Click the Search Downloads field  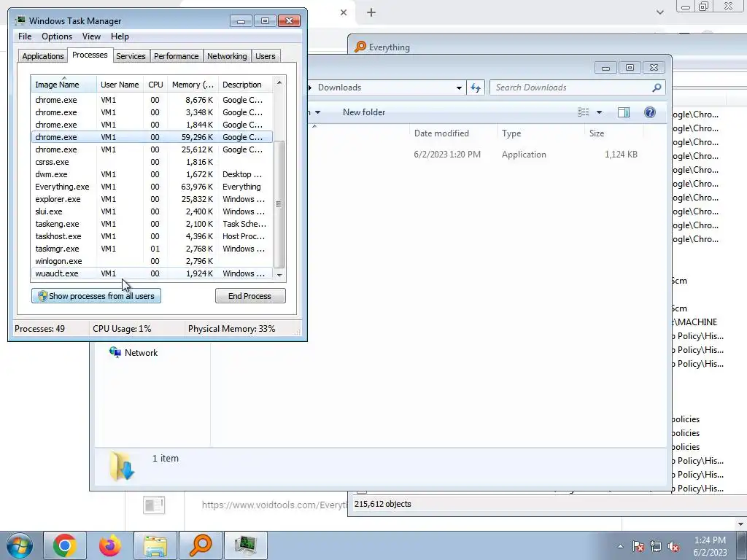pyautogui.click(x=578, y=87)
